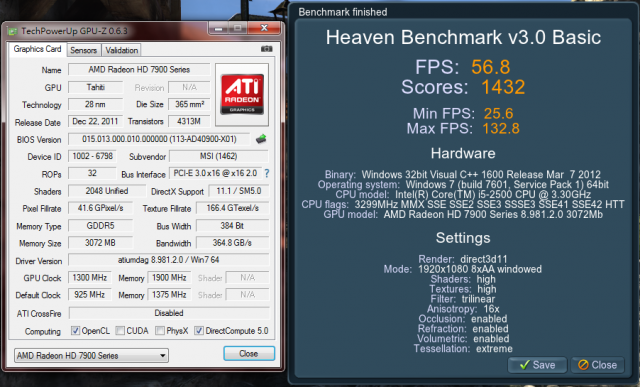
Task: Click the Revision N/A field
Action: click(189, 87)
